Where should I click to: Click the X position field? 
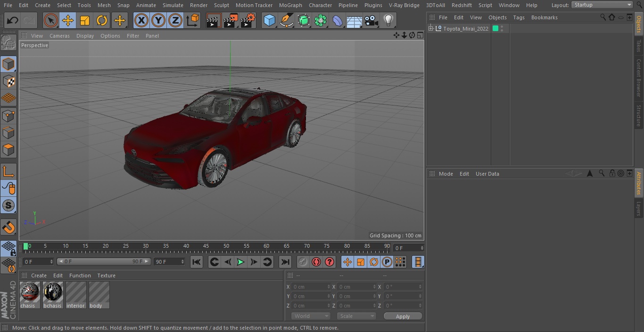click(310, 287)
